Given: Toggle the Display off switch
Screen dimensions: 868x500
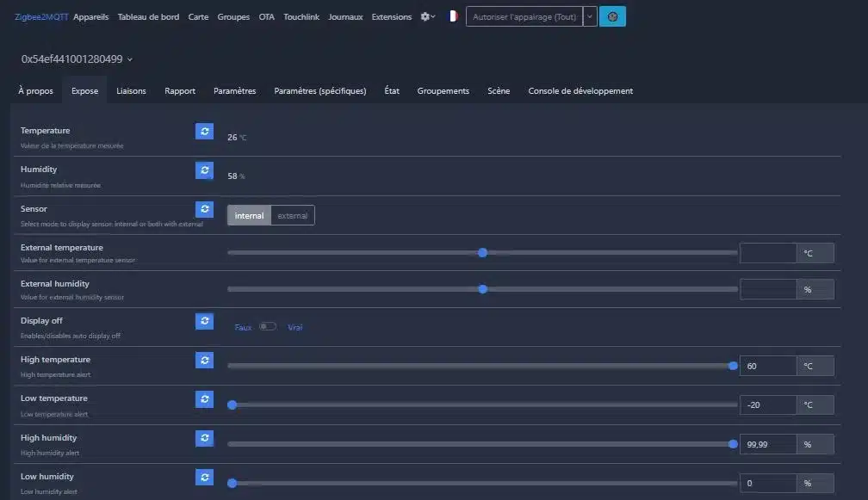Looking at the screenshot, I should [268, 327].
